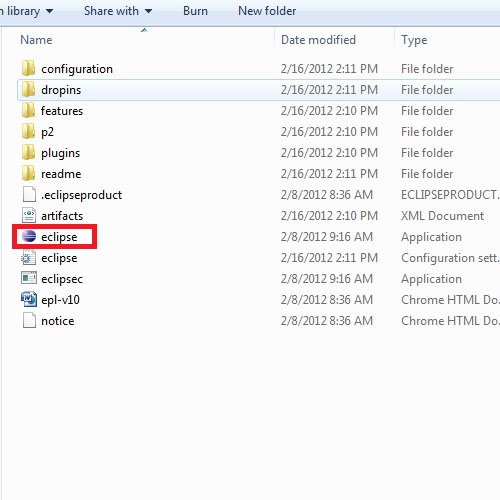The width and height of the screenshot is (500, 500).
Task: Select the features folder row
Action: coord(258,111)
